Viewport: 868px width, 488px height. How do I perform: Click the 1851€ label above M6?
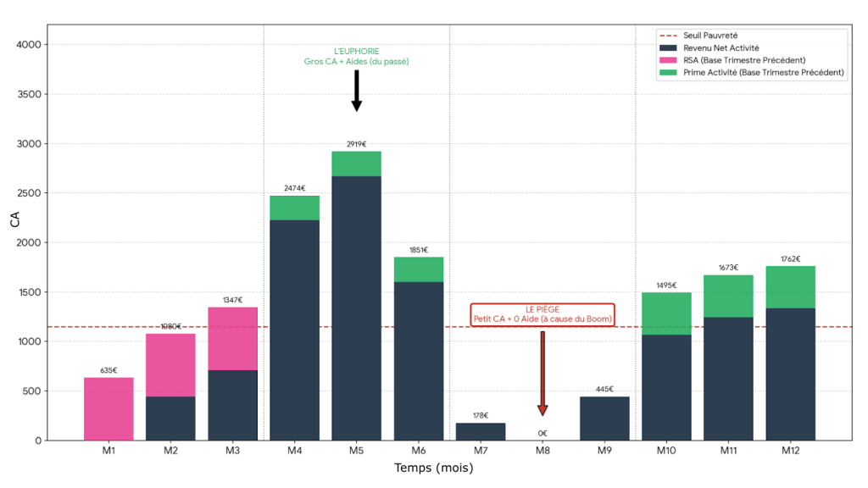(419, 250)
